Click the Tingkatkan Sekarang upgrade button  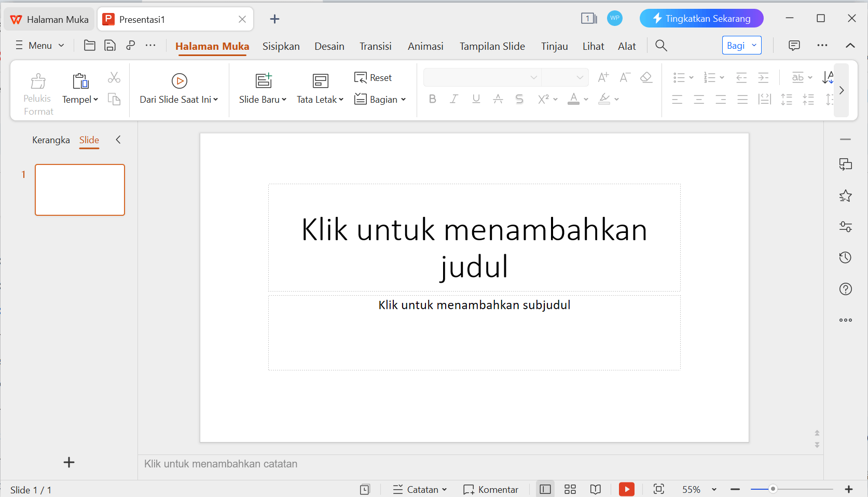(x=701, y=18)
